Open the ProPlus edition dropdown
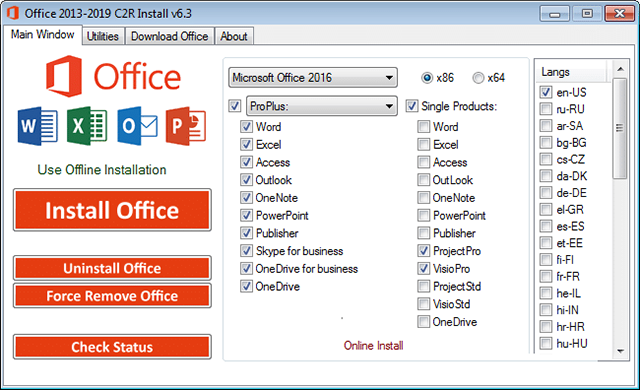 tap(322, 106)
